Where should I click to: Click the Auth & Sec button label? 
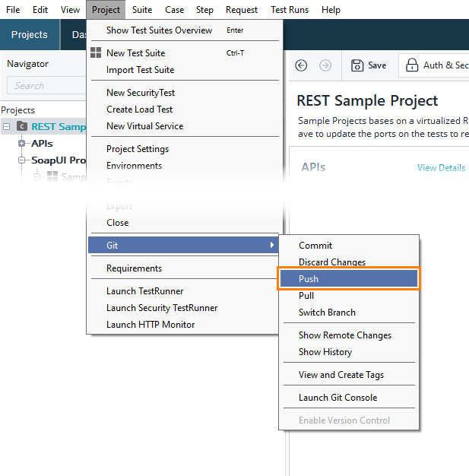pyautogui.click(x=446, y=65)
